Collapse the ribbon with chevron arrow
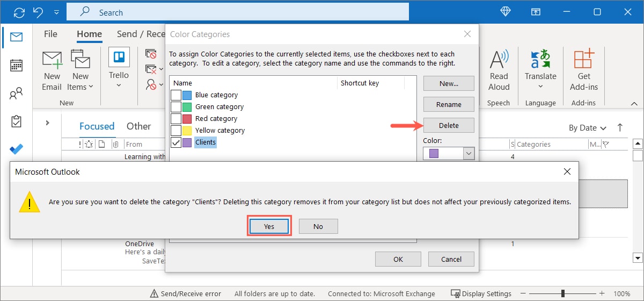This screenshot has width=644, height=301. click(x=635, y=103)
